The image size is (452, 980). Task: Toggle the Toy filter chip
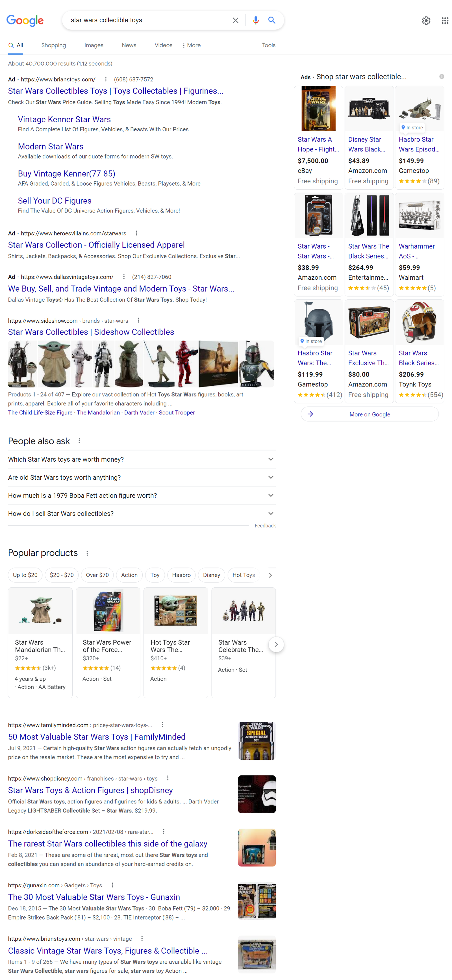(155, 575)
